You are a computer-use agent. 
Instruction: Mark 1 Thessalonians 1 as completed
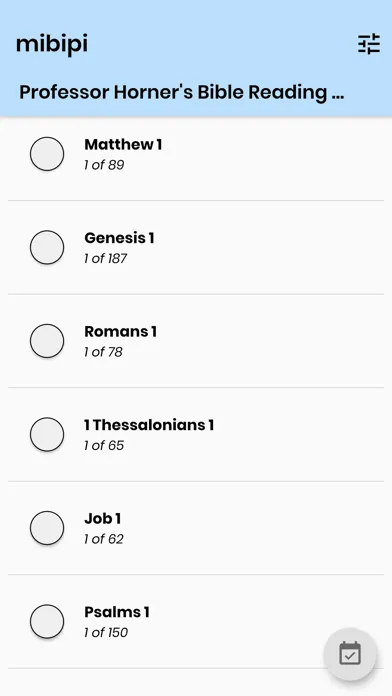click(47, 434)
